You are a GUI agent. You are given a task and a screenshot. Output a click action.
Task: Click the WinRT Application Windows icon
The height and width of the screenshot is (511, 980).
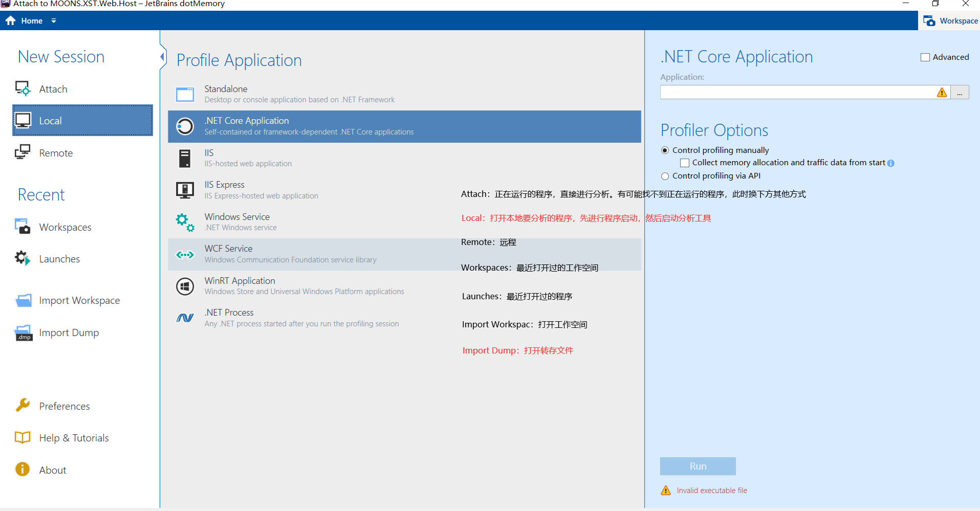pyautogui.click(x=185, y=286)
